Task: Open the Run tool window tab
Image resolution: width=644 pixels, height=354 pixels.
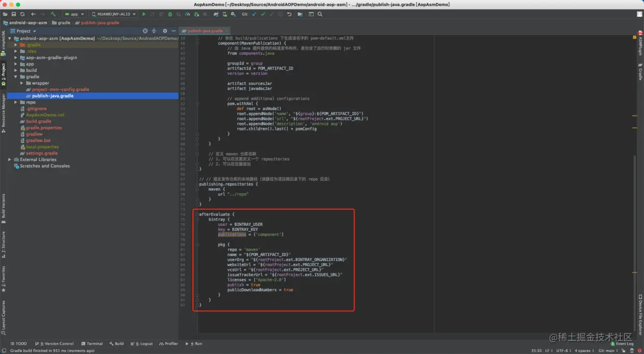Action: click(194, 344)
